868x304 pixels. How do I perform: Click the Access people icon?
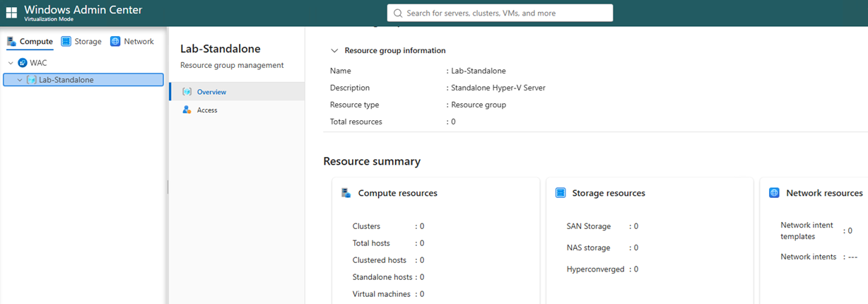pos(187,110)
